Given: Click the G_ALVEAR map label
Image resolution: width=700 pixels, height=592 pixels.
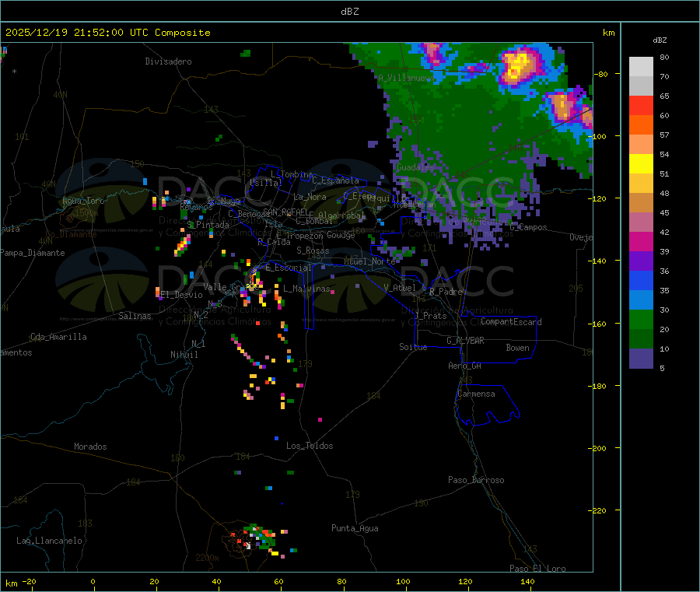Looking at the screenshot, I should pos(465,341).
